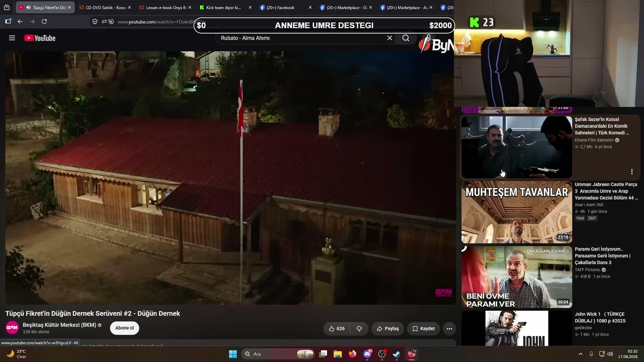644x362 pixels.
Task: Visit the TAFF Pictures channel
Action: pos(588,270)
